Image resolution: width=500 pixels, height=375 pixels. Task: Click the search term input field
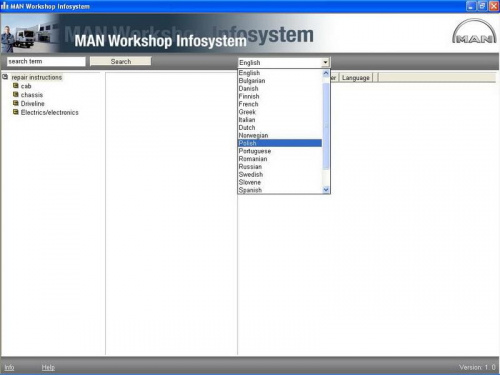click(x=46, y=61)
